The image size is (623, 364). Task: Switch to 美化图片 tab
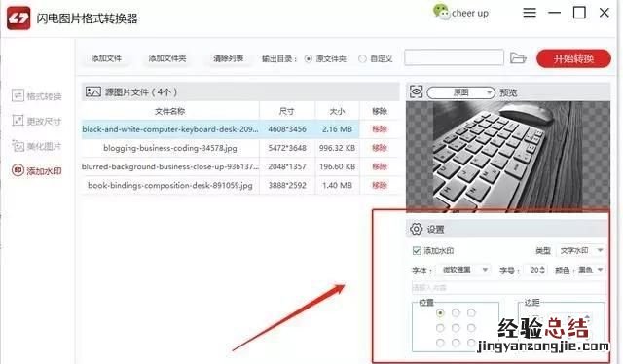(x=37, y=146)
